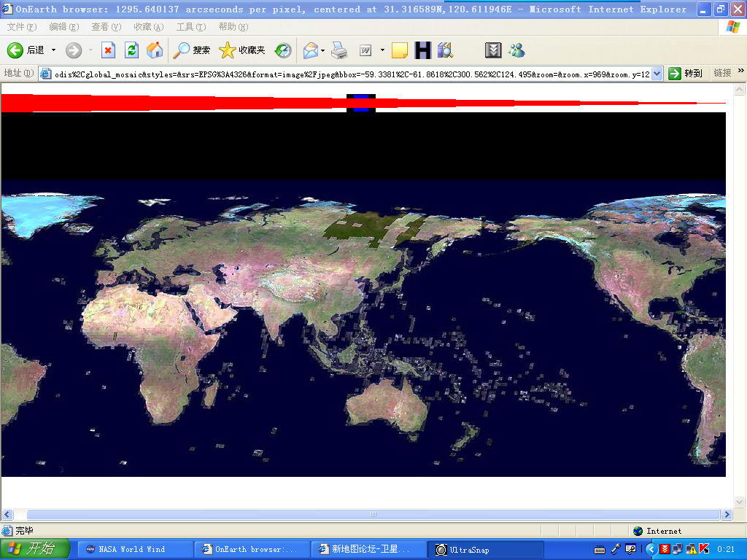Open the 工具(T) menu
747x560 pixels.
[x=190, y=27]
